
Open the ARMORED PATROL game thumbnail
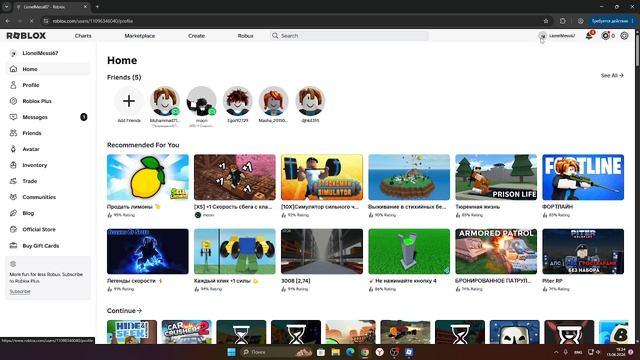496,251
